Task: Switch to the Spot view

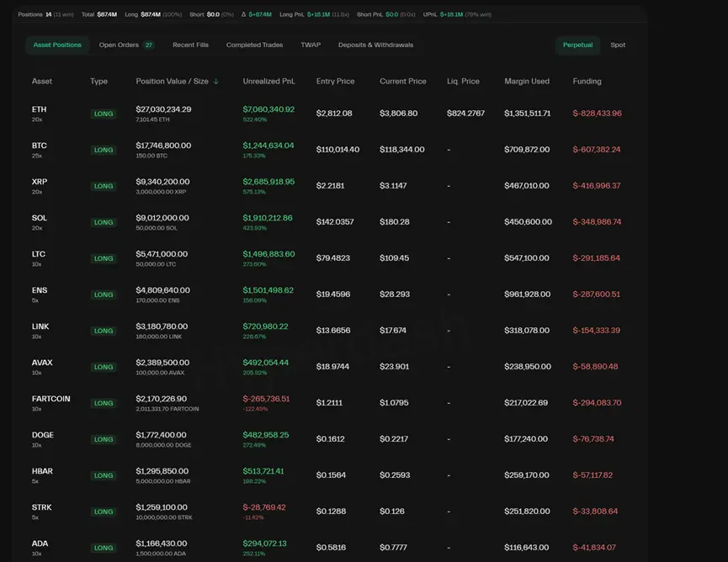Action: [x=618, y=45]
